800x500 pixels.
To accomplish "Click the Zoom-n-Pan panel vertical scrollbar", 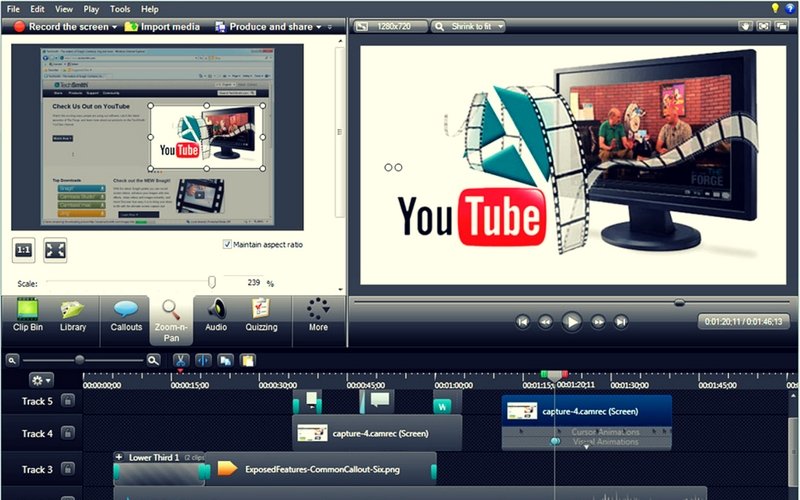I will click(339, 132).
